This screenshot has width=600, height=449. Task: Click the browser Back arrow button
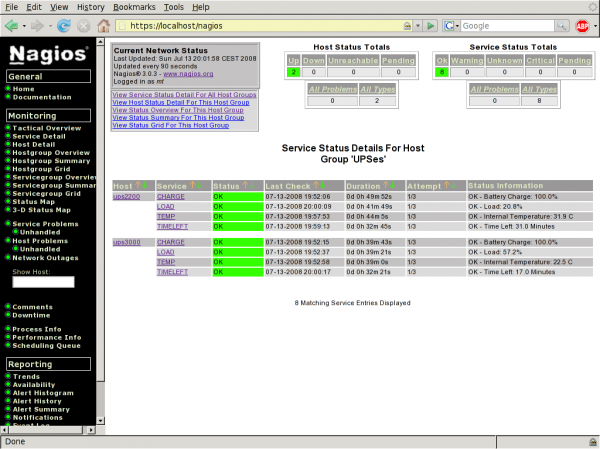coord(13,25)
